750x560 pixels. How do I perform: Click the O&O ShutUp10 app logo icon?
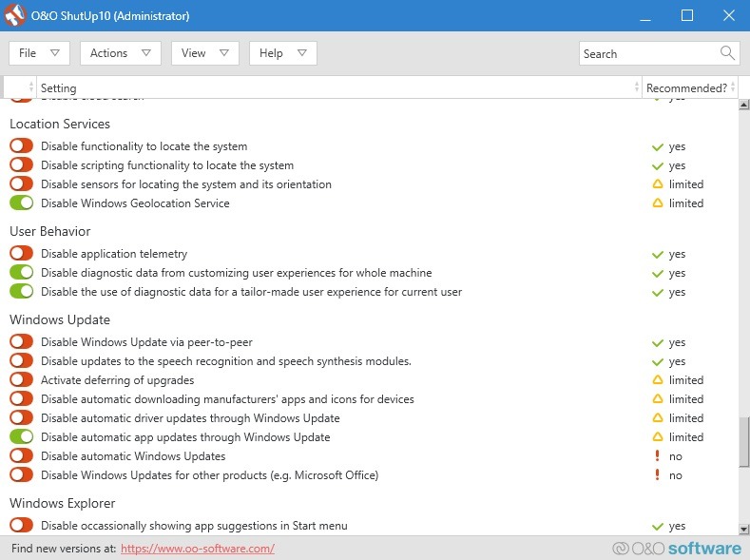(x=14, y=15)
